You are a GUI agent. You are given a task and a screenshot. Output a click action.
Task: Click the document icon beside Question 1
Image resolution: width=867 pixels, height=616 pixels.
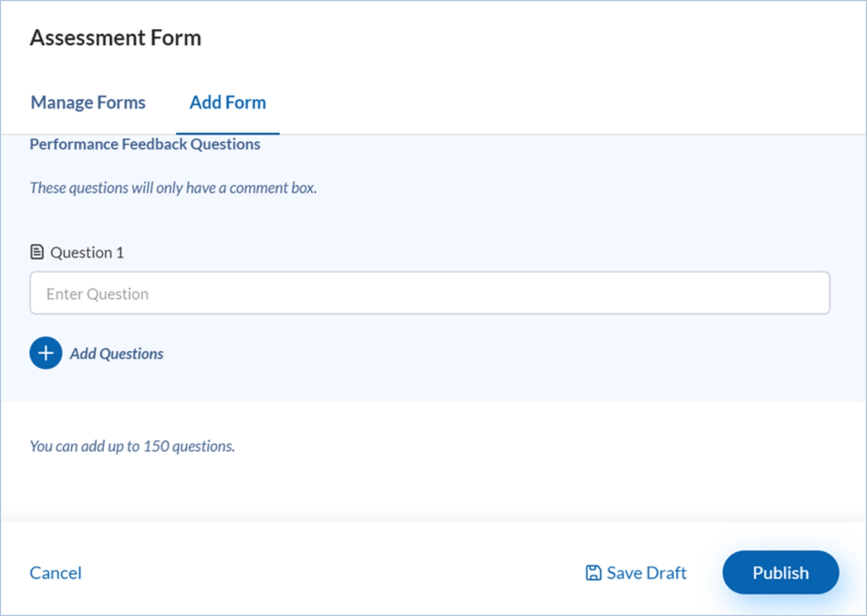pos(37,252)
